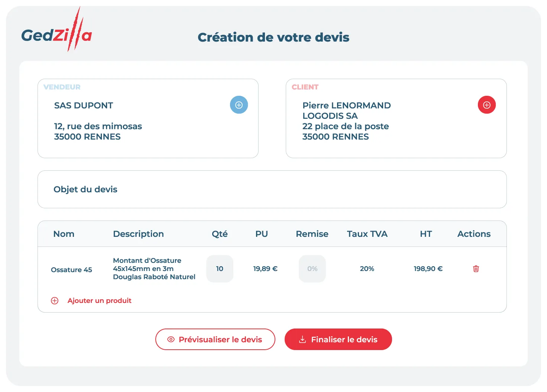Click Ajouter un produit link
This screenshot has width=547, height=392.
click(x=99, y=301)
